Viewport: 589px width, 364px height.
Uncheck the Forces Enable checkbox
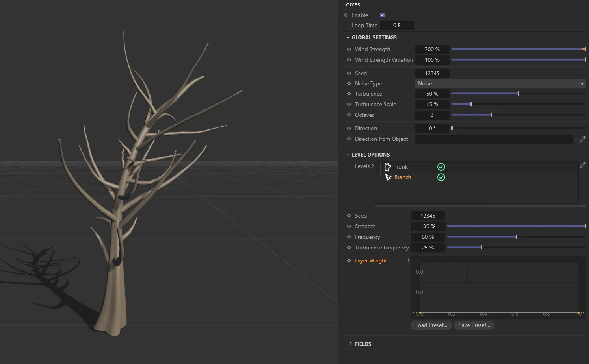click(382, 15)
